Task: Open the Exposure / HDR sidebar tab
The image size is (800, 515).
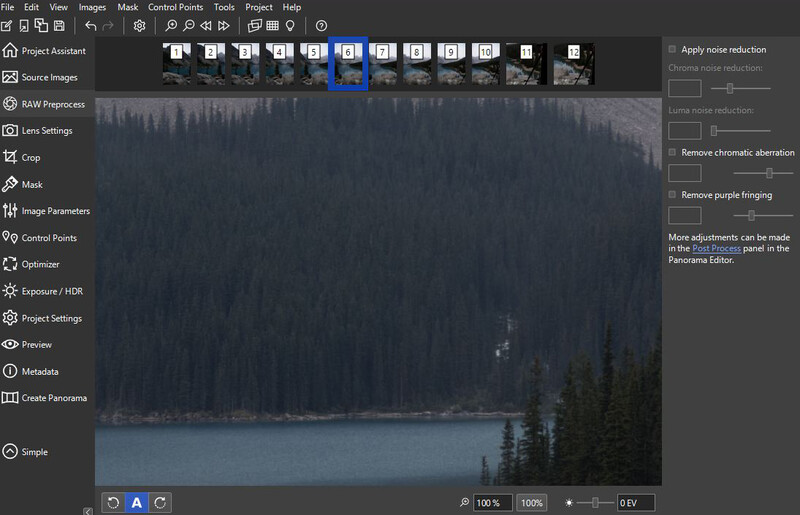Action: (47, 291)
